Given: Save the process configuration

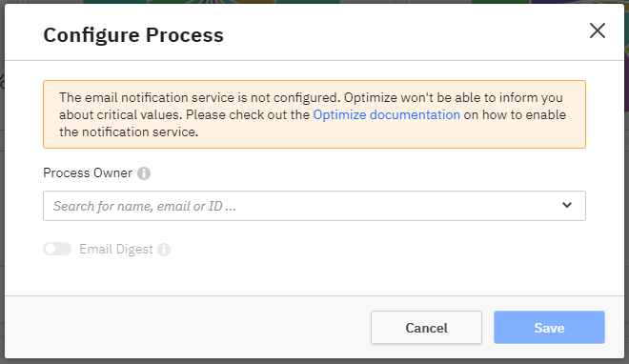Looking at the screenshot, I should click(x=549, y=328).
